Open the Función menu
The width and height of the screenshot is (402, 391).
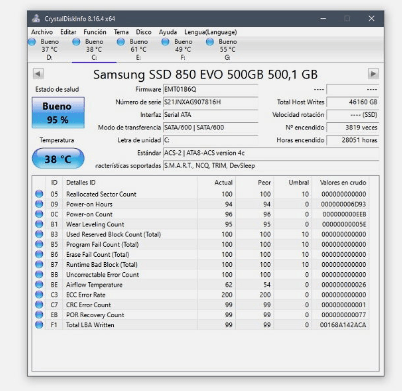pos(95,32)
